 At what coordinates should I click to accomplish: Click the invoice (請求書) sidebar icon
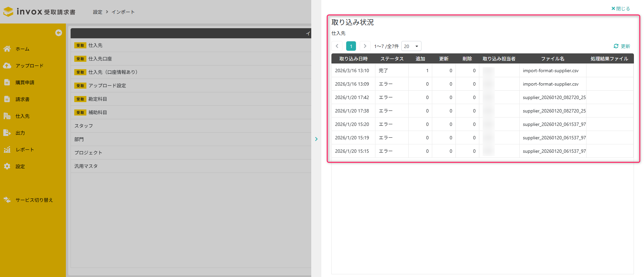pos(7,99)
